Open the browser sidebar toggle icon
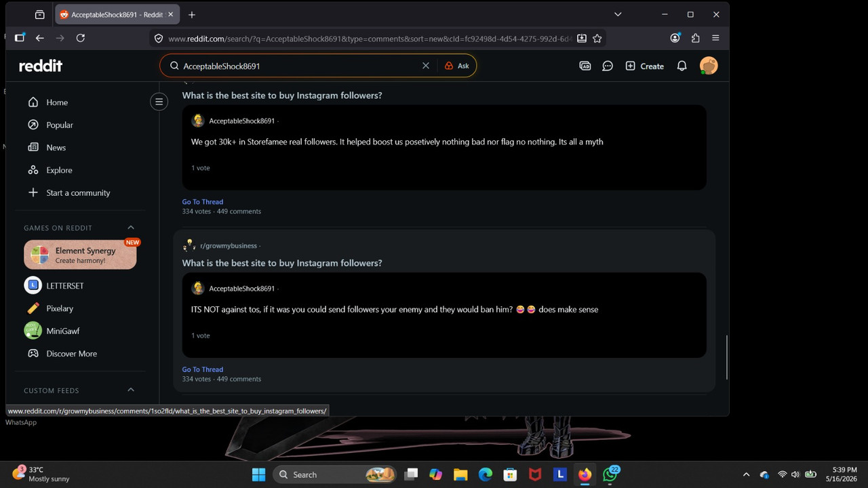868x488 pixels. [x=19, y=38]
